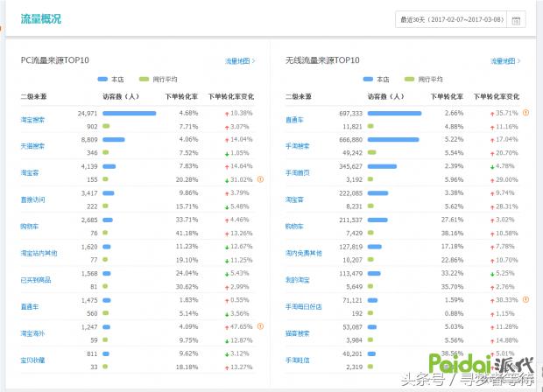This screenshot has height=392, width=543.
Task: Open the 猫客搜索 source link
Action: [x=298, y=333]
